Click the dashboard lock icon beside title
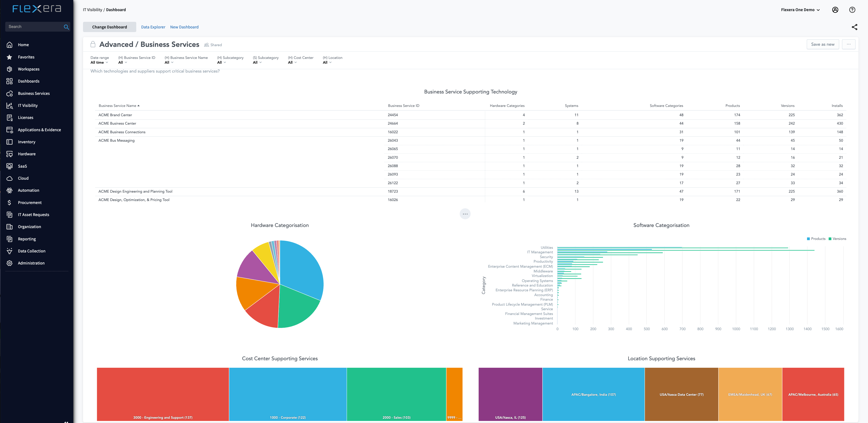This screenshot has width=868, height=423. pos(93,44)
